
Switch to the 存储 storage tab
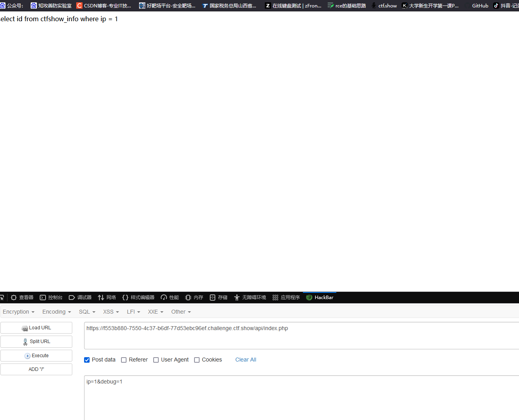coord(218,298)
